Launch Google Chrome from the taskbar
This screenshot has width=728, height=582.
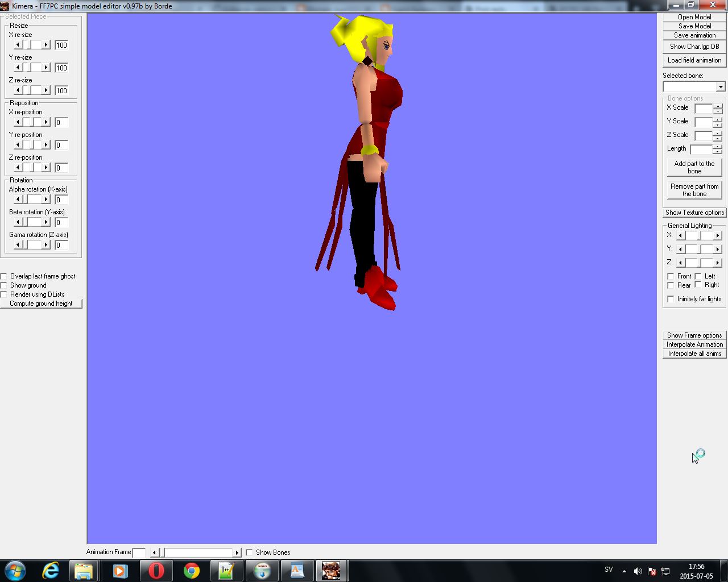point(192,571)
